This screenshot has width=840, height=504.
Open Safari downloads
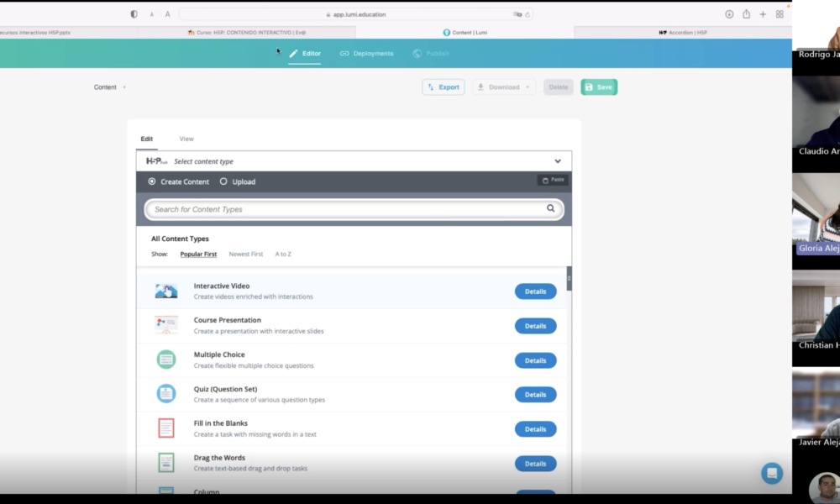(x=729, y=14)
